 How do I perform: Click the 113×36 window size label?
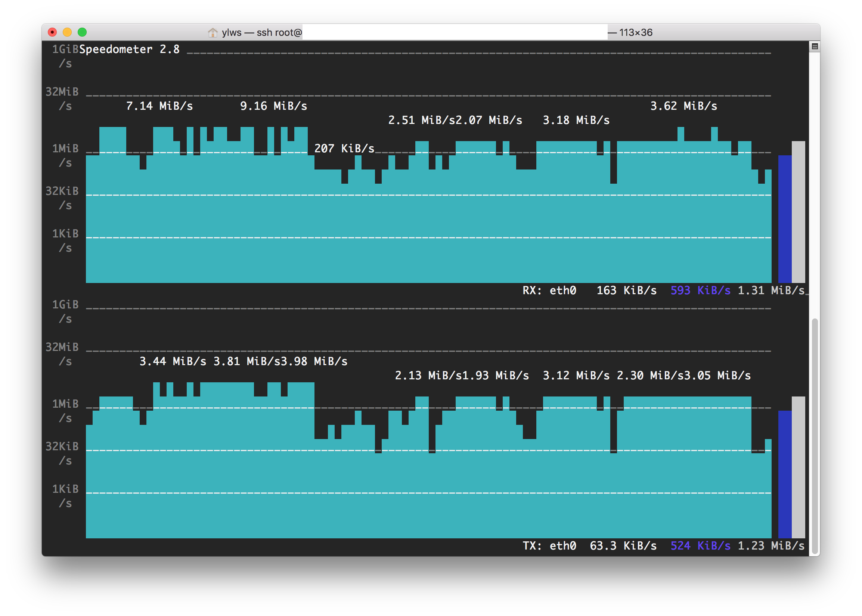636,32
